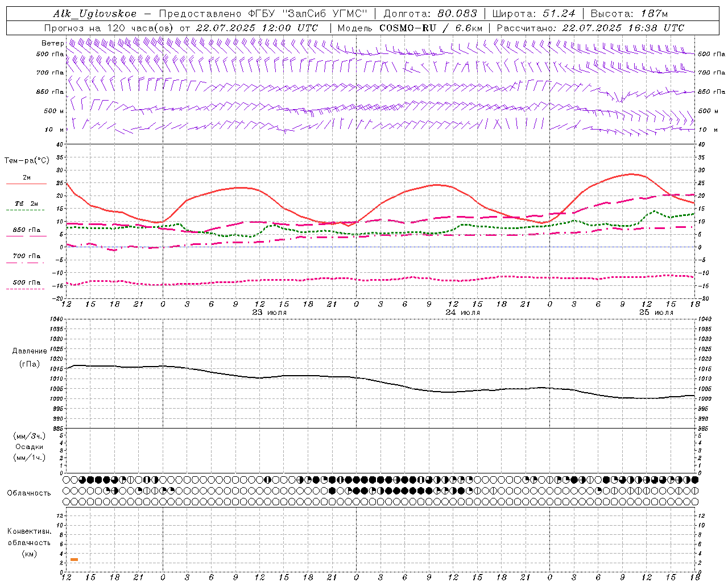This screenshot has width=728, height=582.
Task: Click the 500 гПа temperature legend entry
Action: coord(26,282)
